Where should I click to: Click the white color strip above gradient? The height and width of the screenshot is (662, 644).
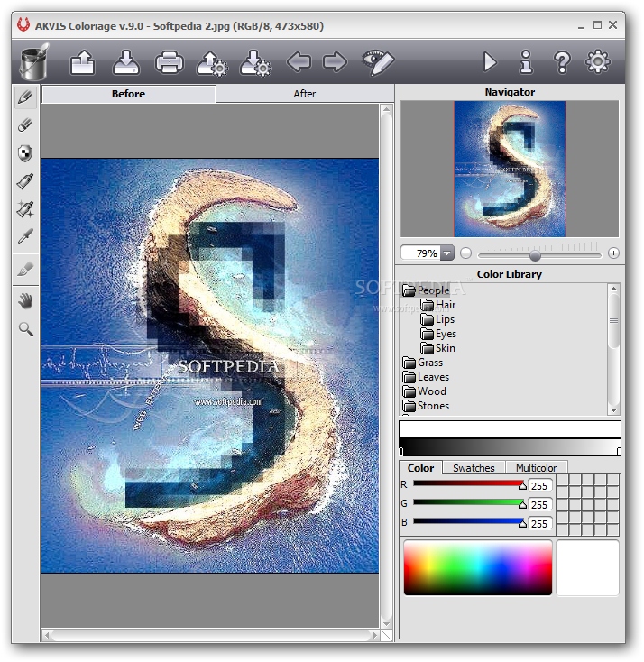tap(510, 429)
